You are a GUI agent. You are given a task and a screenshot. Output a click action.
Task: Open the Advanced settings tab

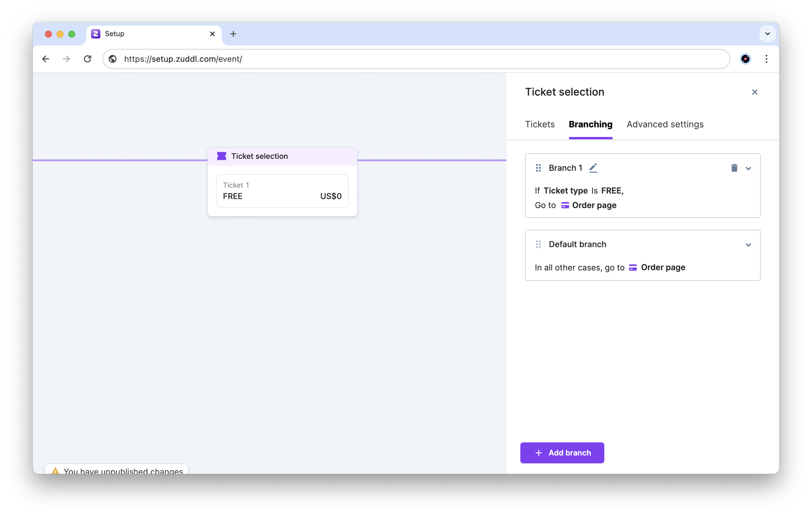coord(665,124)
